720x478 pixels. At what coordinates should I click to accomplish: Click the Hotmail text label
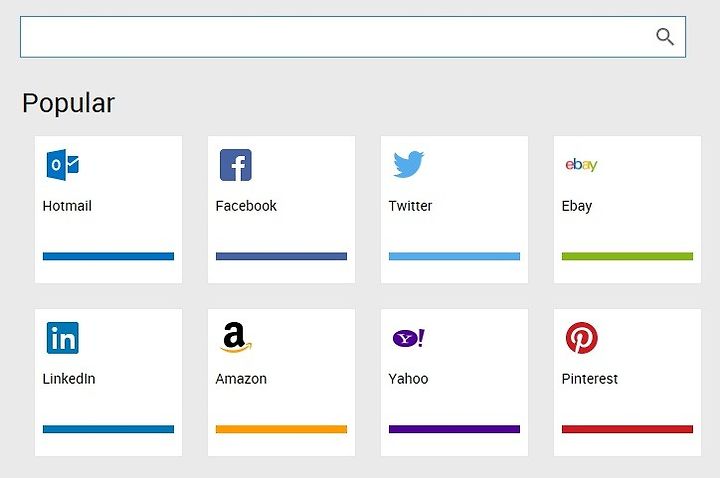pyautogui.click(x=67, y=206)
